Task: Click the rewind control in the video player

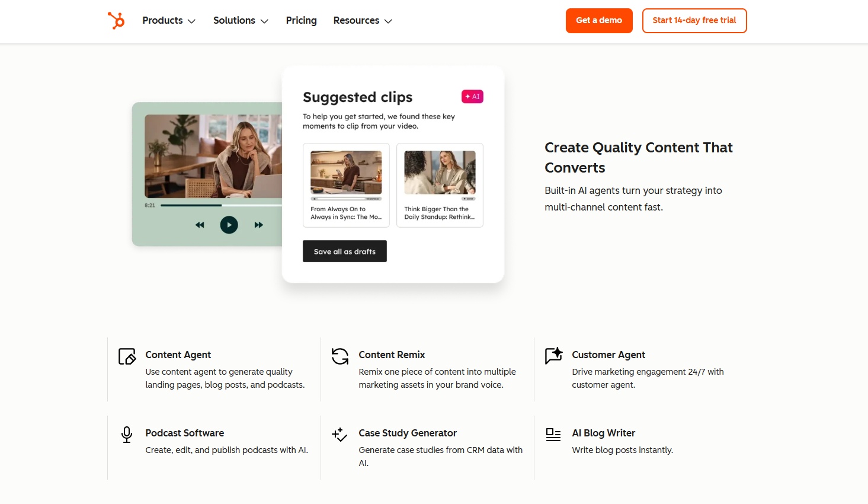Action: tap(200, 225)
